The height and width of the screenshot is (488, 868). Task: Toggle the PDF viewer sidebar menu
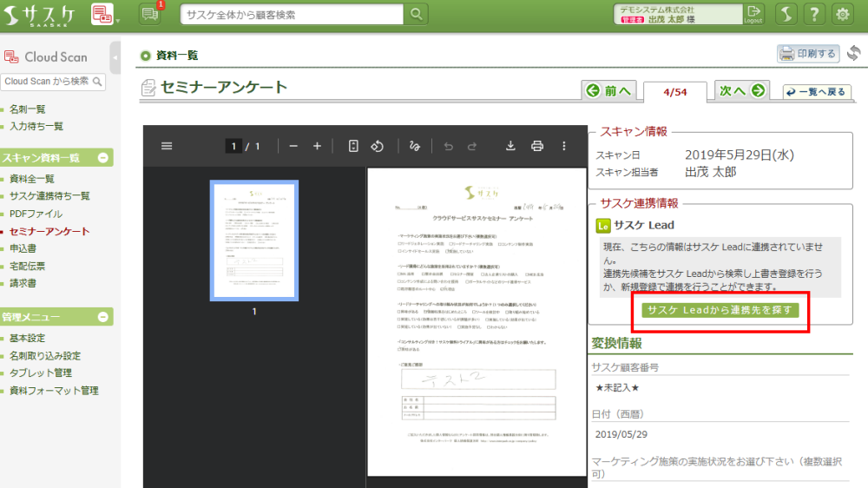point(167,146)
